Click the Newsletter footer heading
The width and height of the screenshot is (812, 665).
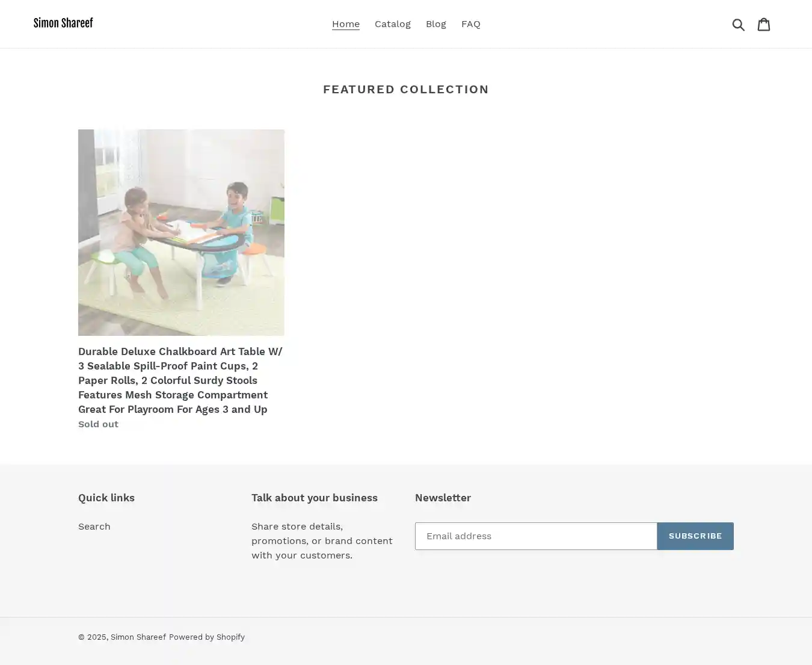(443, 498)
